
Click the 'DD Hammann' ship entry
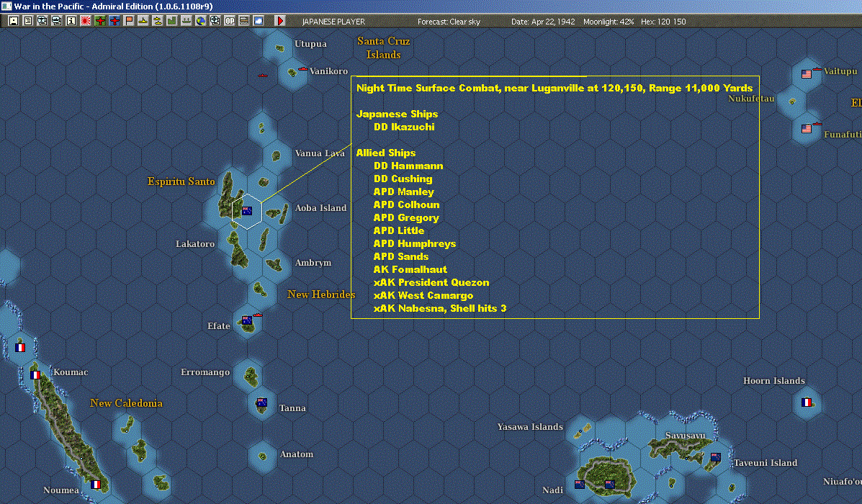tap(408, 166)
